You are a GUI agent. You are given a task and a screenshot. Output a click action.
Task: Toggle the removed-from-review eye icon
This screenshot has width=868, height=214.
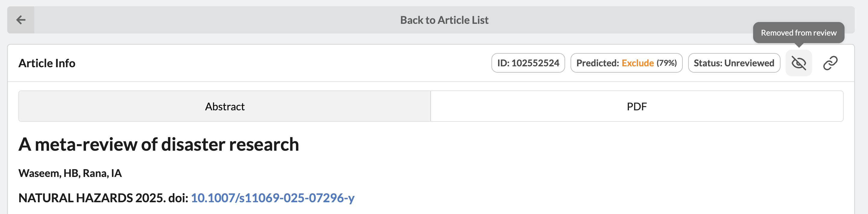tap(798, 63)
